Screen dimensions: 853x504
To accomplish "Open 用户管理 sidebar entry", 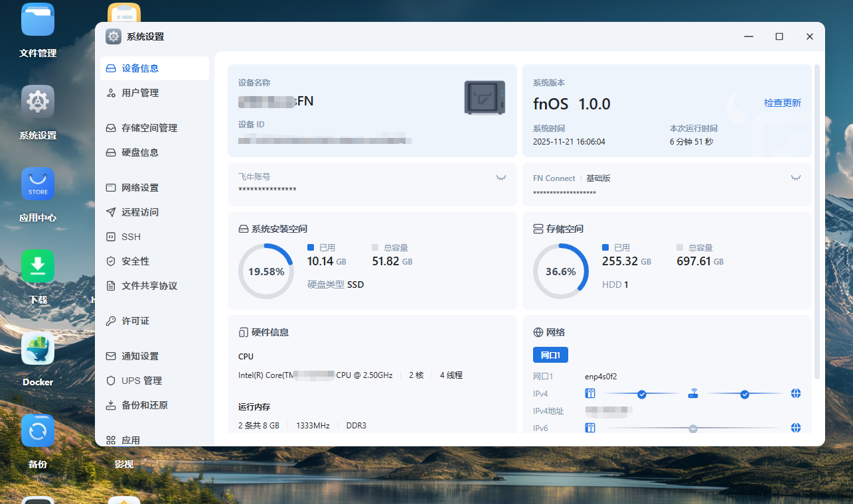I will (139, 93).
